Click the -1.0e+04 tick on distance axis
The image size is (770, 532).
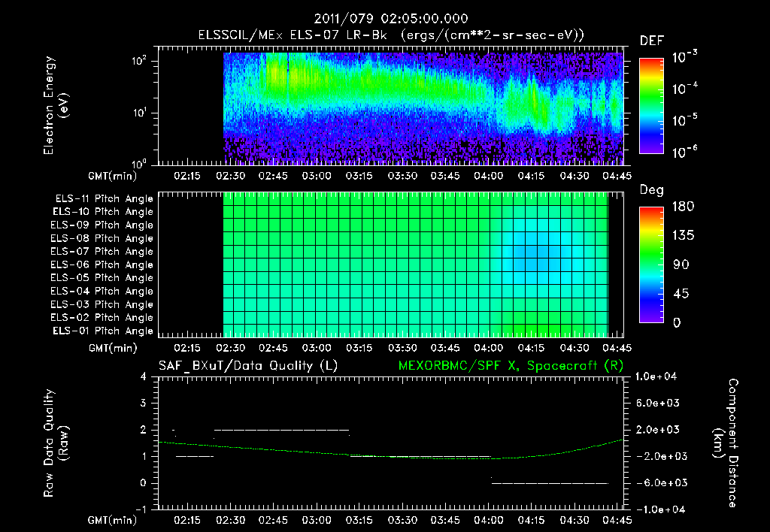[x=659, y=510]
